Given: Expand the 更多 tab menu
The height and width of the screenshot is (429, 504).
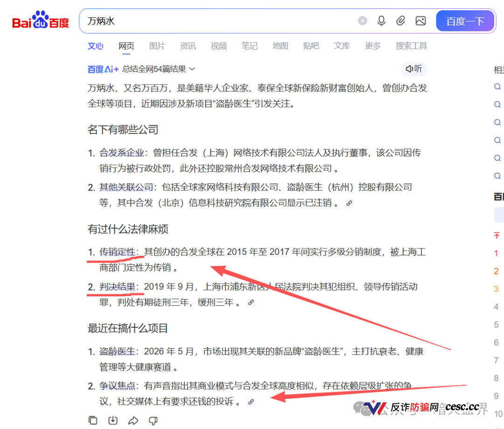Looking at the screenshot, I should [373, 46].
